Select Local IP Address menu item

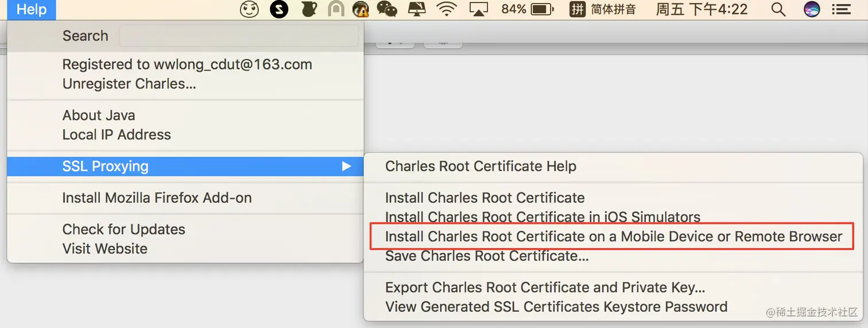117,135
